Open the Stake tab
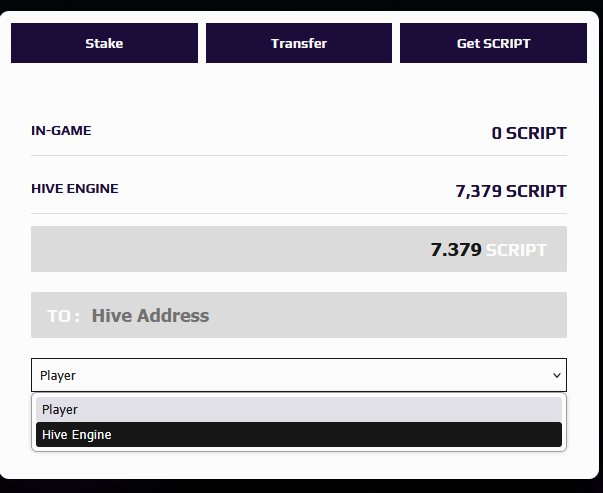The height and width of the screenshot is (493, 603). [x=104, y=43]
